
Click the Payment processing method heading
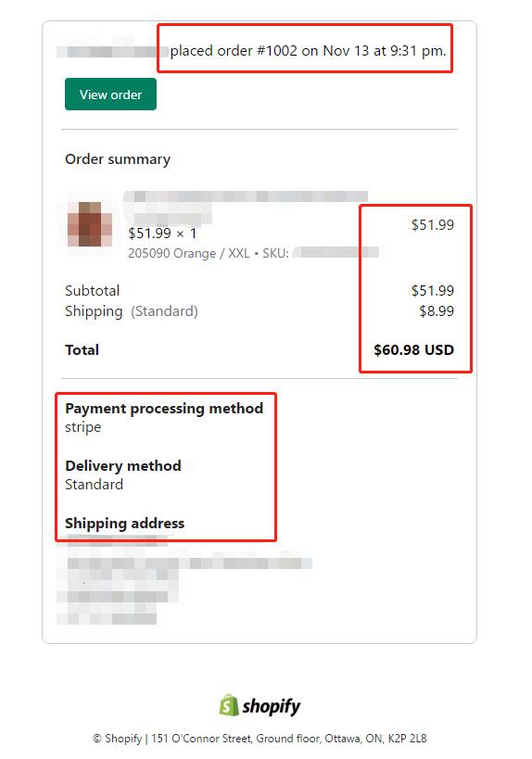[164, 409]
